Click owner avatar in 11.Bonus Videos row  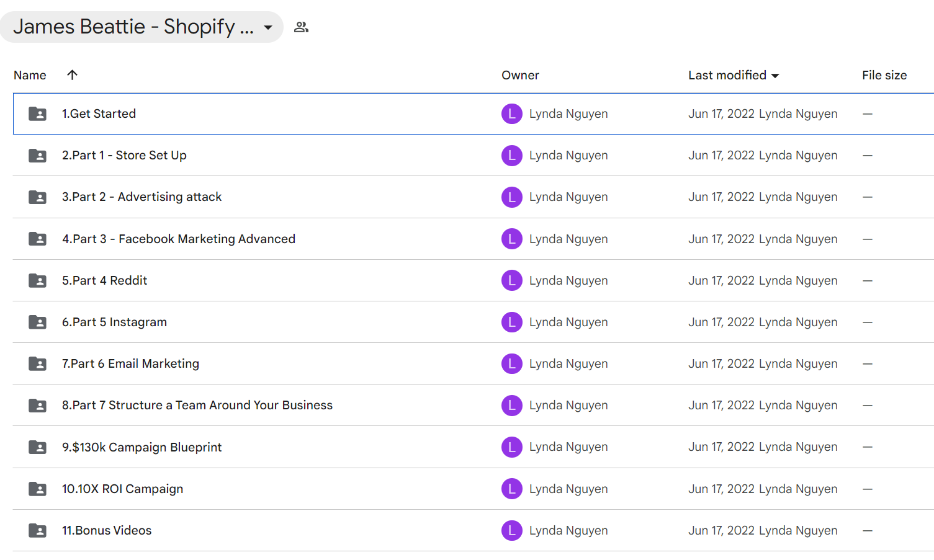click(512, 530)
